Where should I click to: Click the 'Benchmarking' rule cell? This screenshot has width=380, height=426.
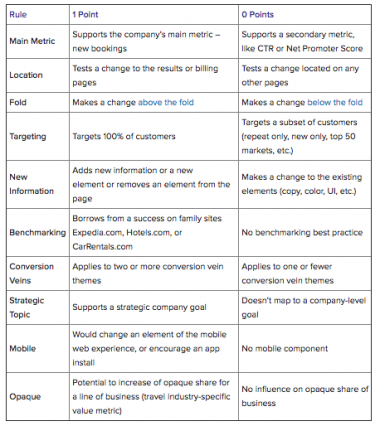tap(38, 232)
